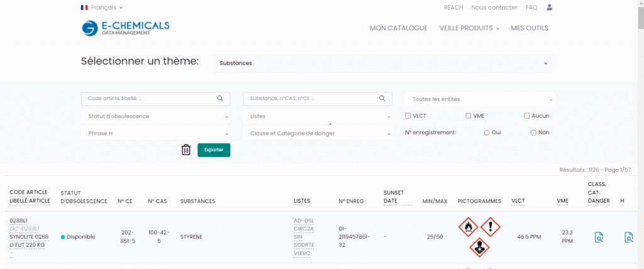Select the Oui radio for N° enregistrement

[x=487, y=133]
